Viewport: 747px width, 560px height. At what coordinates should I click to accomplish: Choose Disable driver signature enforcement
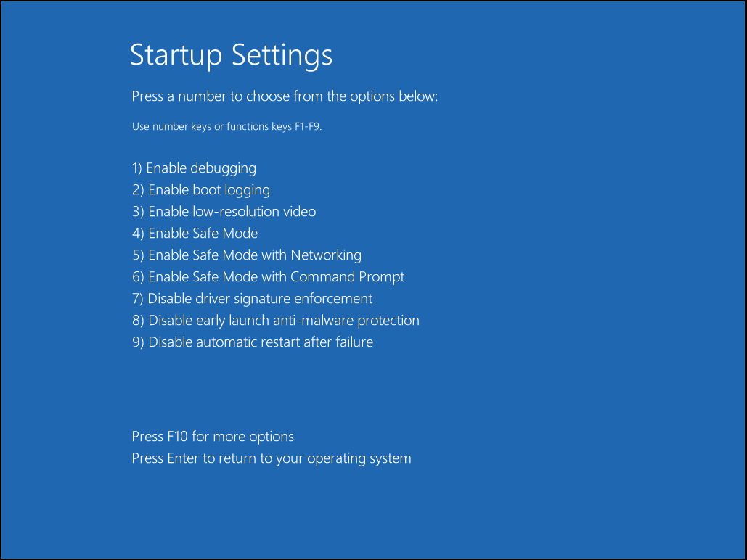point(252,298)
